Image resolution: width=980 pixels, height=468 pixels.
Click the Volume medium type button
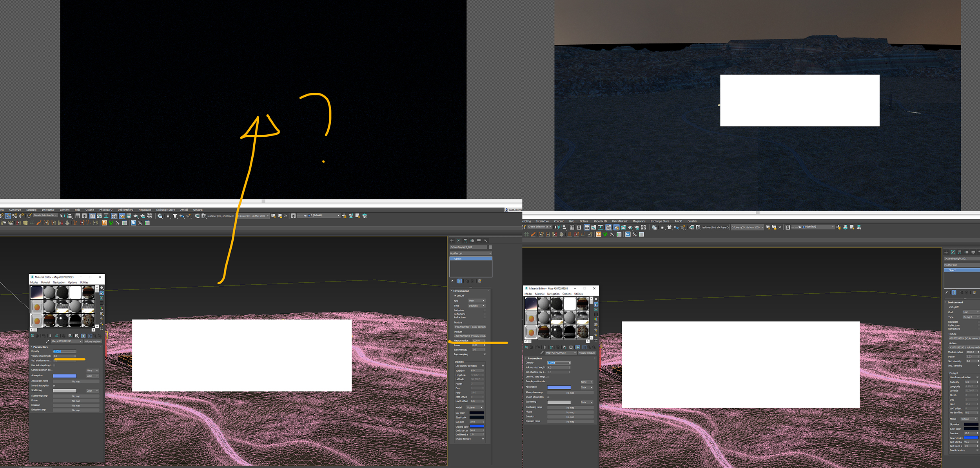tap(93, 342)
